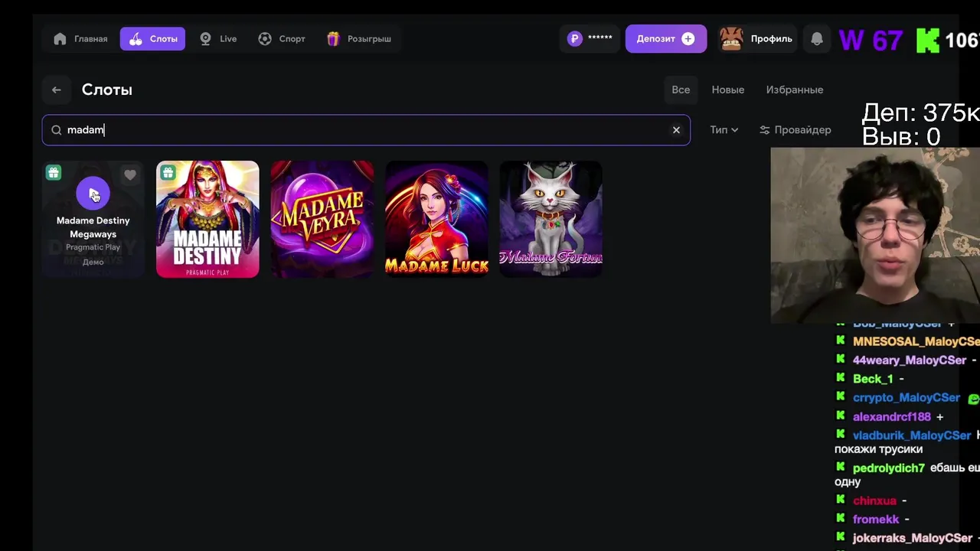Click the Слоты page heading
The height and width of the screenshot is (551, 980).
point(107,90)
